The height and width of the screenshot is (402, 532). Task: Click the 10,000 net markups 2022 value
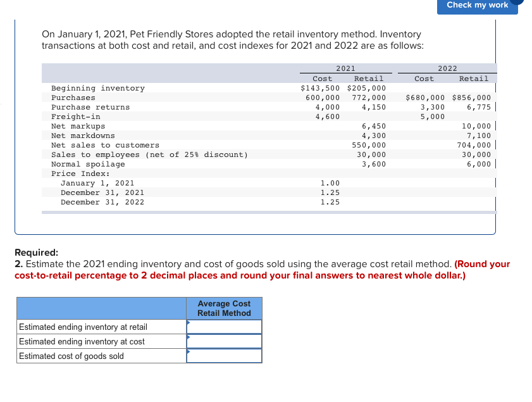coord(476,127)
